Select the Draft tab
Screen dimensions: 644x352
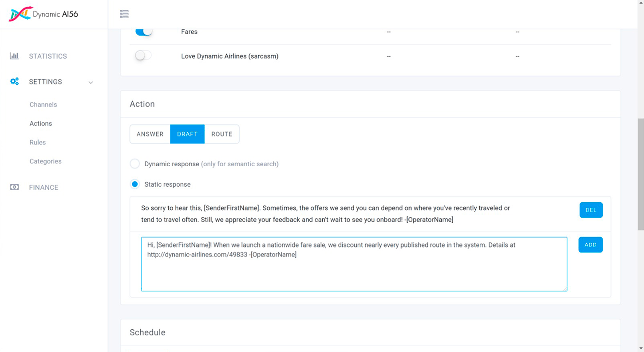click(187, 134)
